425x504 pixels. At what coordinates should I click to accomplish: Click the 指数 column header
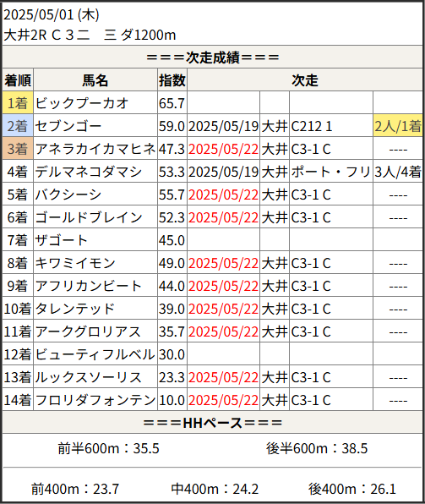(172, 80)
